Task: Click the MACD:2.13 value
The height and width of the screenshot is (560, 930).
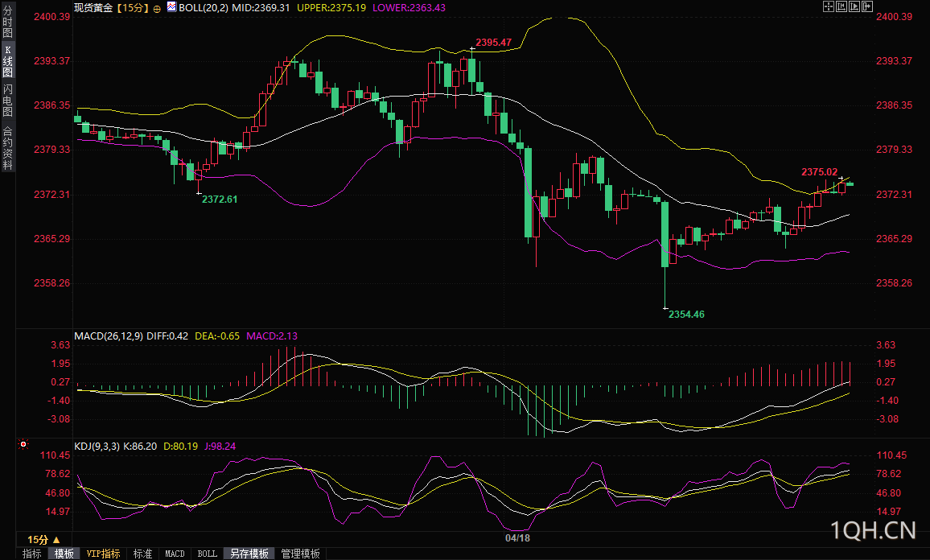Action: point(272,336)
